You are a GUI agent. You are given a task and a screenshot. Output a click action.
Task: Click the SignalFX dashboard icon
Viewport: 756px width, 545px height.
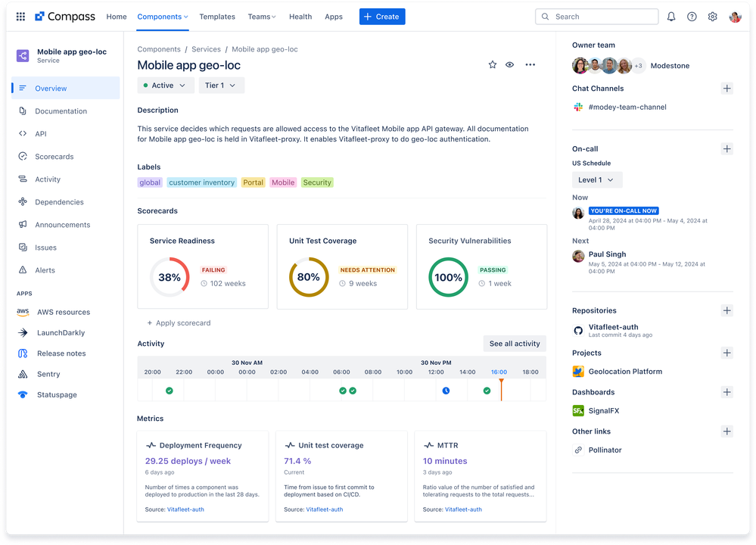[x=578, y=411]
